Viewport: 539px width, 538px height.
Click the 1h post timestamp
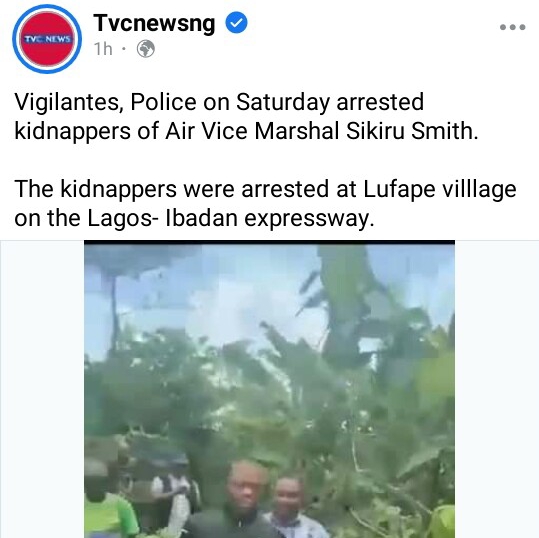[x=103, y=49]
